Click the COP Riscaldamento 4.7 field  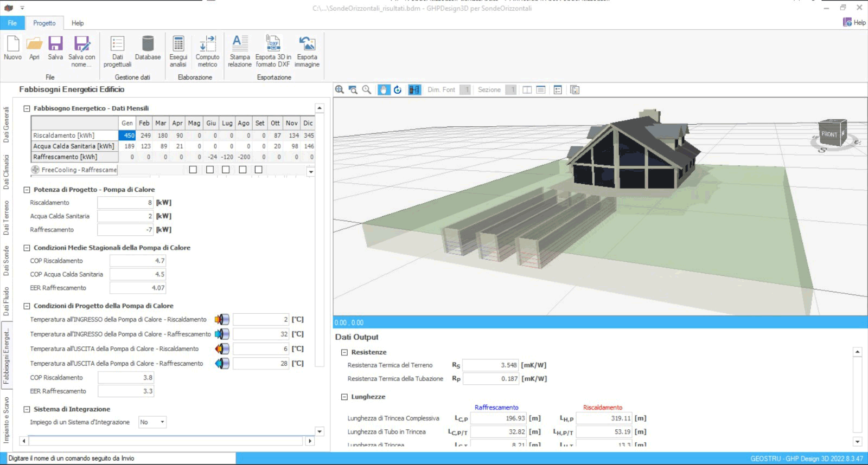[x=138, y=261]
